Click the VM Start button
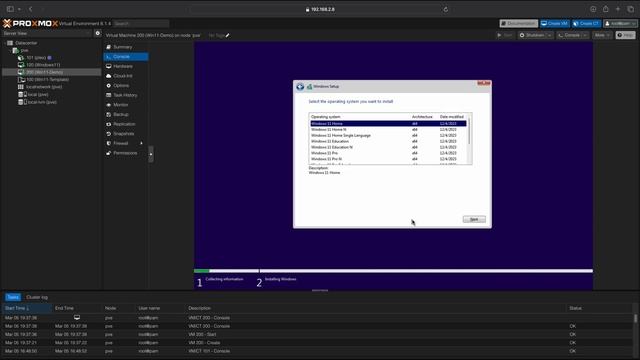Viewport: 640px width, 360px height. 505,36
